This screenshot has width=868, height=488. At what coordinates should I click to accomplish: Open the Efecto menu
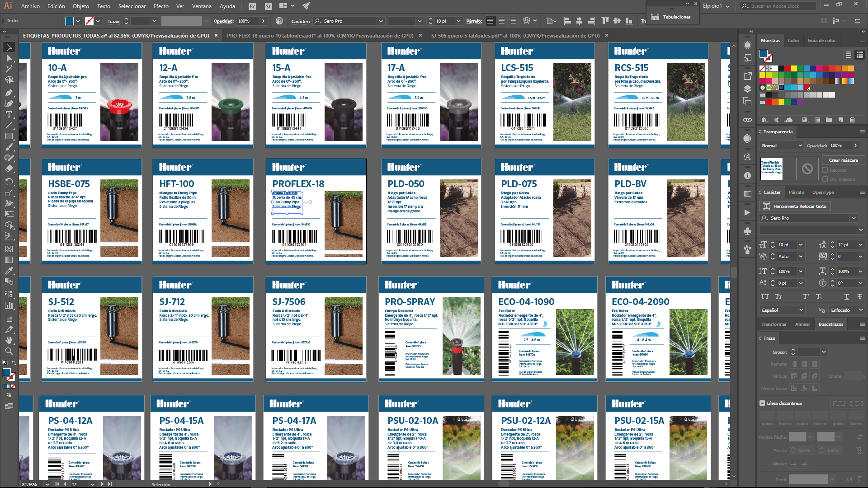tap(161, 6)
